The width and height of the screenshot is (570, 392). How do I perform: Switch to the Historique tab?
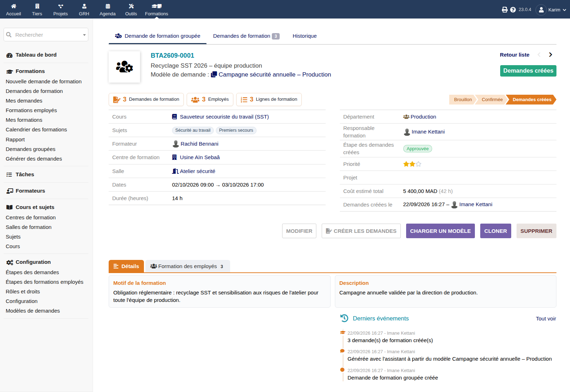coord(305,36)
